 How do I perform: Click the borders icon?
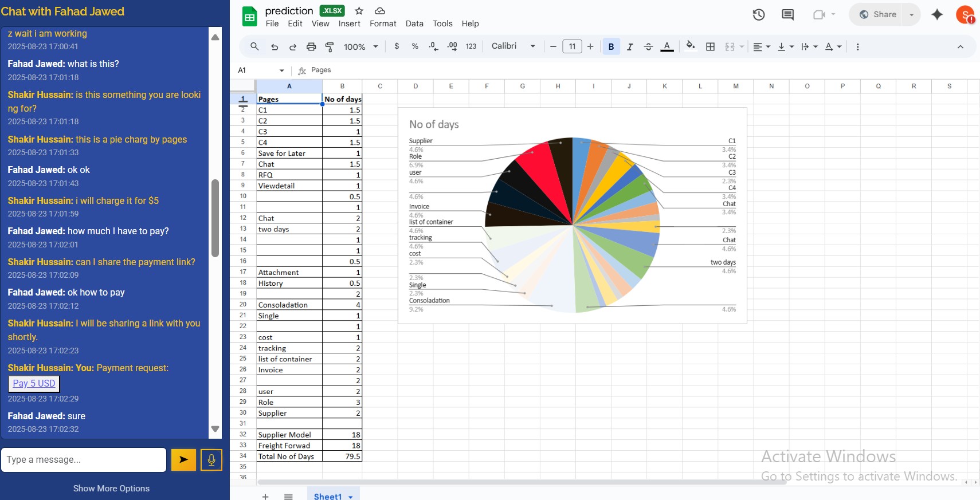pos(710,47)
